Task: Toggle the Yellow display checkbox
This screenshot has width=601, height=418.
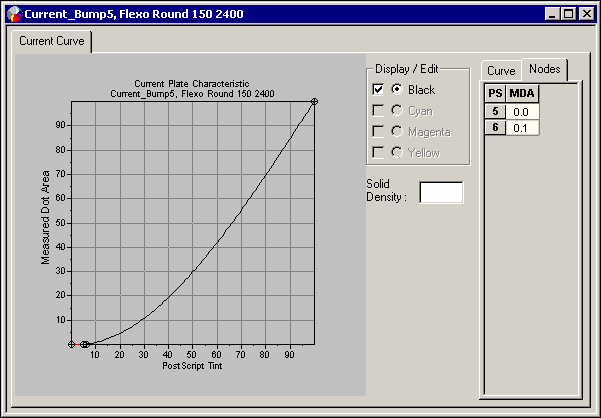Action: (378, 152)
